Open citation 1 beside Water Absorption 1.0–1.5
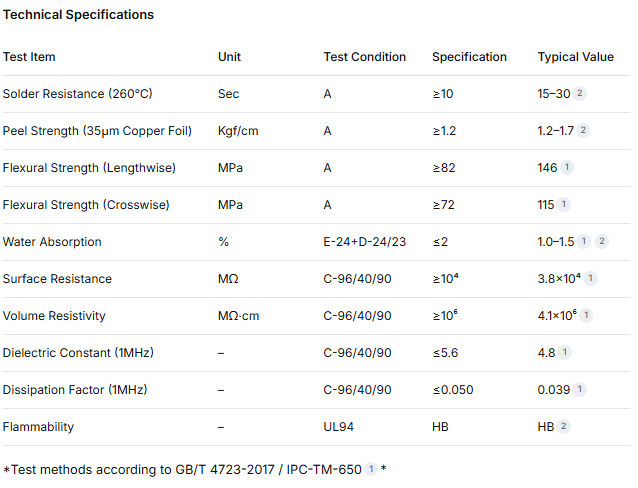The image size is (638, 488). [583, 241]
